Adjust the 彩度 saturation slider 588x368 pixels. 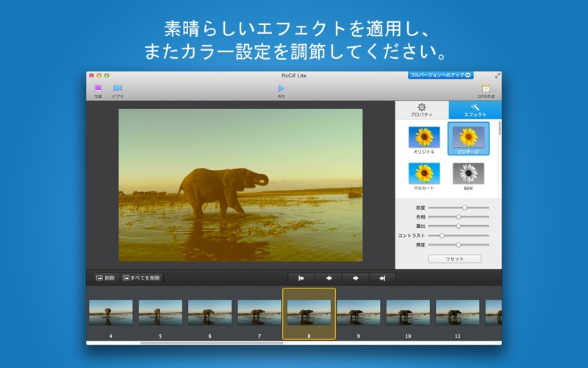tap(459, 208)
